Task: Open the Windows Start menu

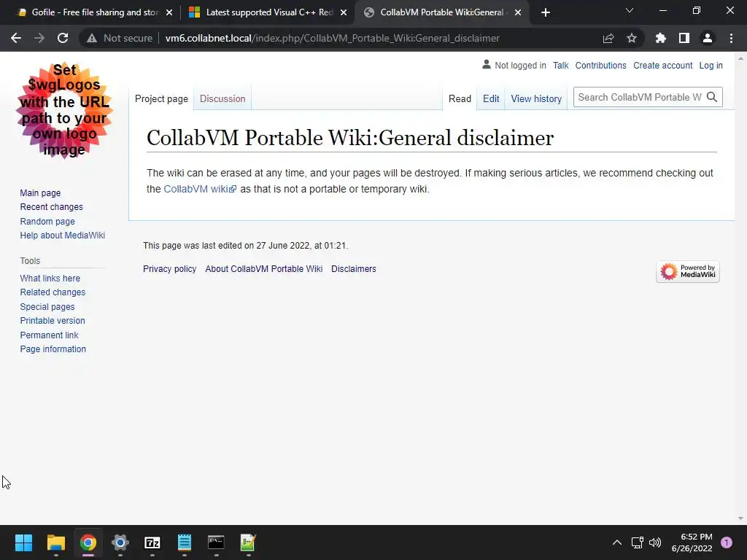Action: click(23, 542)
